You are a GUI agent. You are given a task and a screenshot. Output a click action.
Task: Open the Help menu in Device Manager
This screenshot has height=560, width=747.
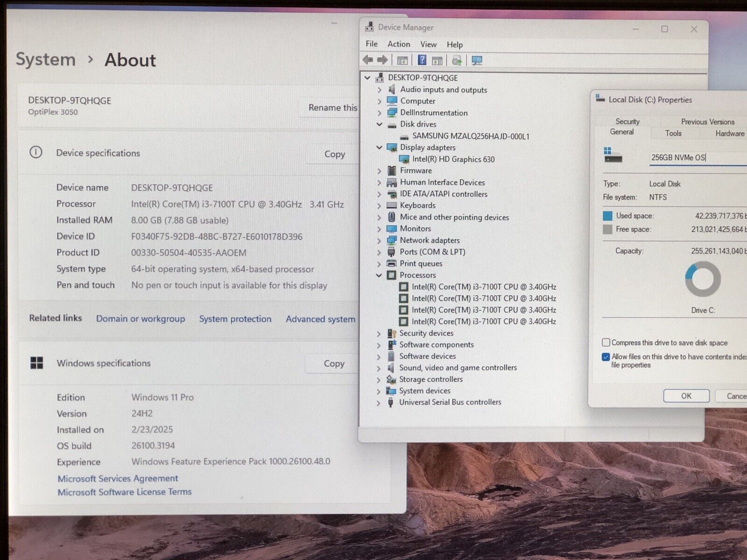pyautogui.click(x=455, y=45)
